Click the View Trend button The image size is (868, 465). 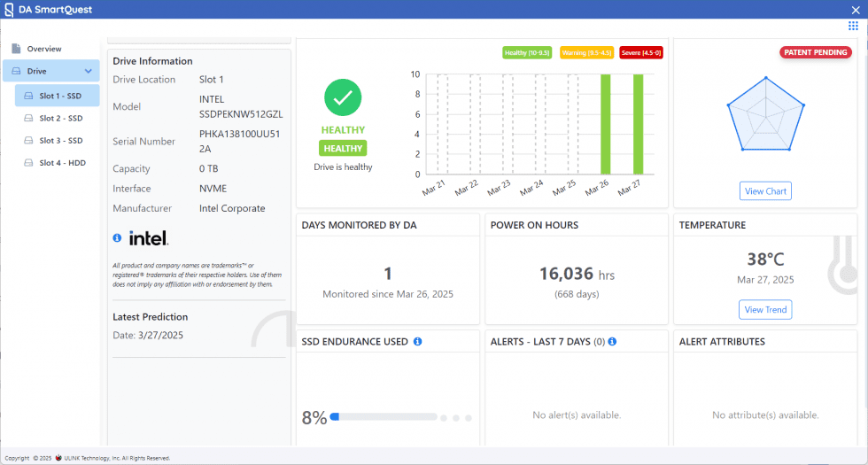[765, 310]
